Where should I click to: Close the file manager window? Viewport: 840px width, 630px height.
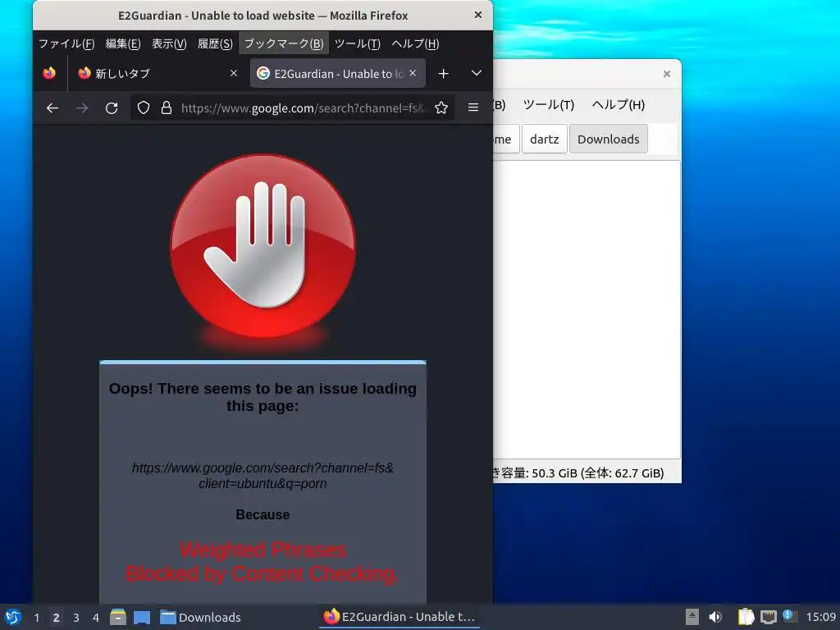pos(666,74)
